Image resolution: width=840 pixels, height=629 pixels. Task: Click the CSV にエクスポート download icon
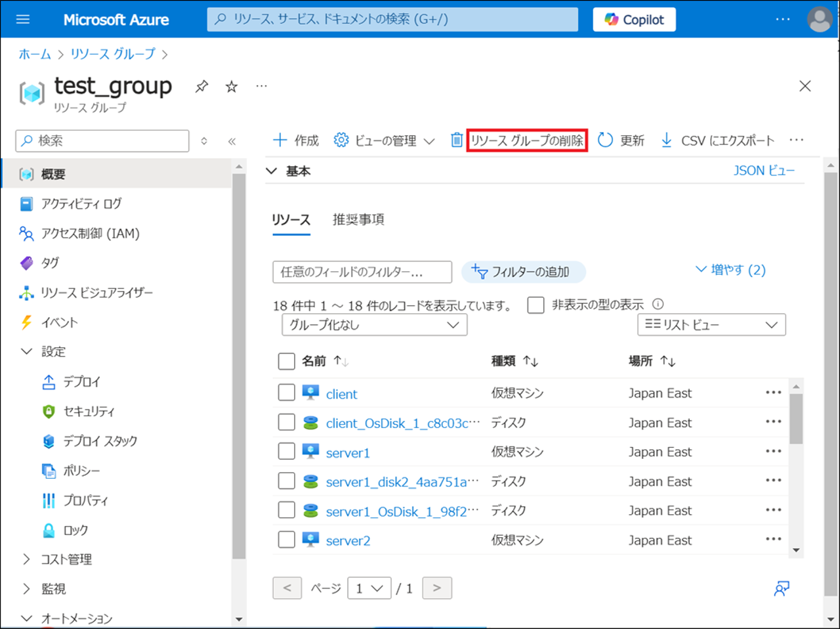[x=667, y=141]
